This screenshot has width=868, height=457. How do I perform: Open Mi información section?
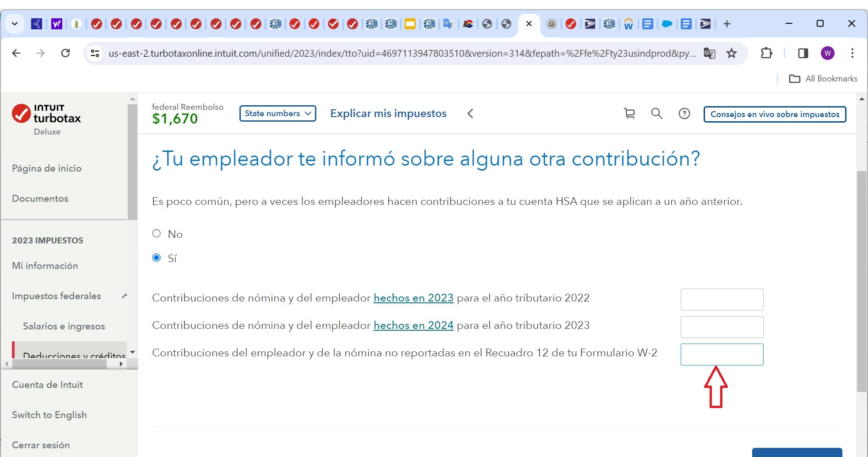[45, 266]
